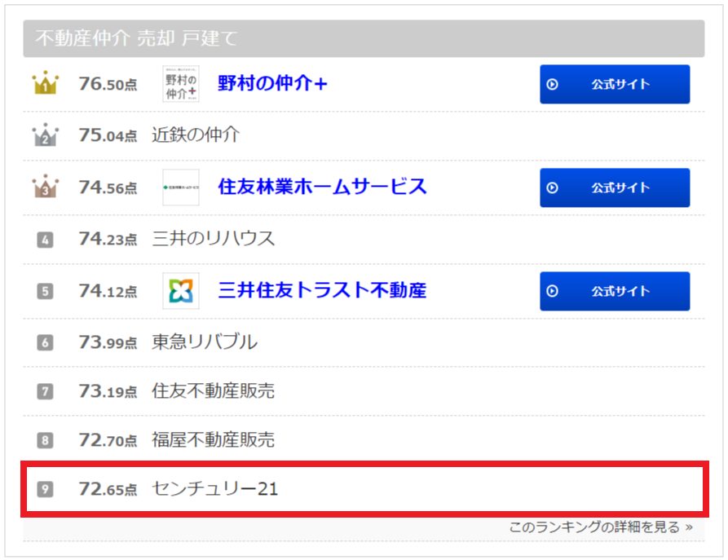Click the 三井住友トラスト不動産 logo thumbnail

181,291
